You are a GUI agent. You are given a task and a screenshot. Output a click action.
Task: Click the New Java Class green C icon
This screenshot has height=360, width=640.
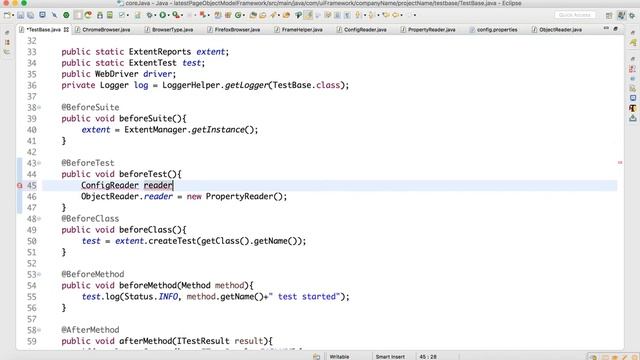click(x=238, y=15)
